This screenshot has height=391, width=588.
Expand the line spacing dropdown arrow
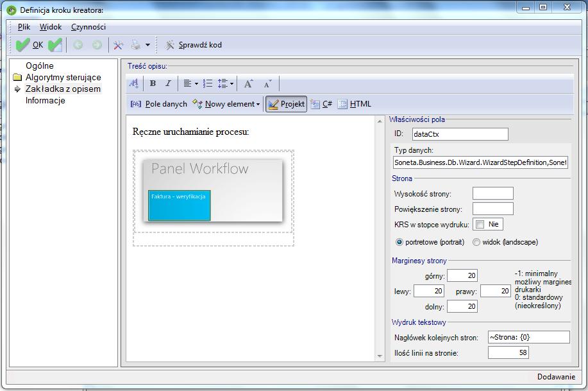(231, 83)
